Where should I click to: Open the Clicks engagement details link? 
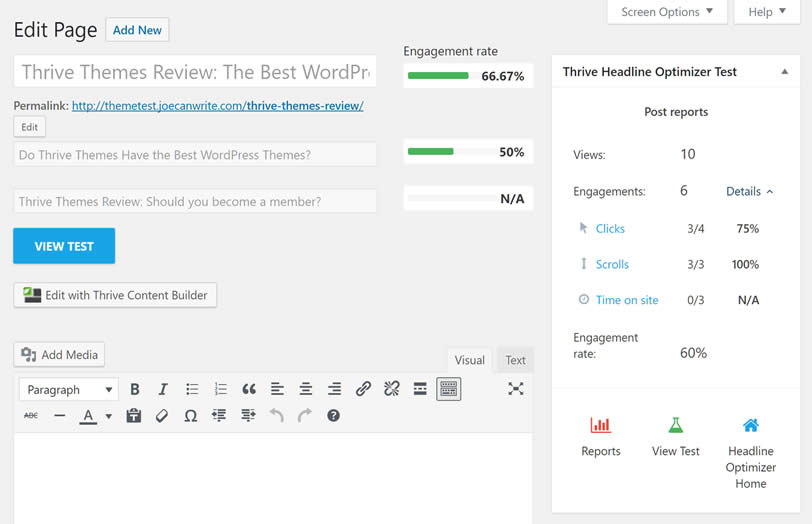coord(610,228)
